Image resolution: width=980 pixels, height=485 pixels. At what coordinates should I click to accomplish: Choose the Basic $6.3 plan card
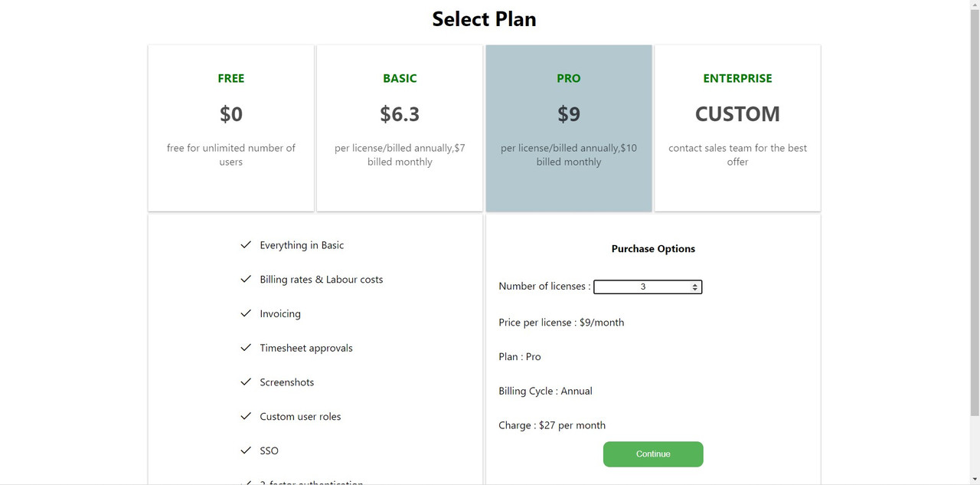pyautogui.click(x=400, y=128)
